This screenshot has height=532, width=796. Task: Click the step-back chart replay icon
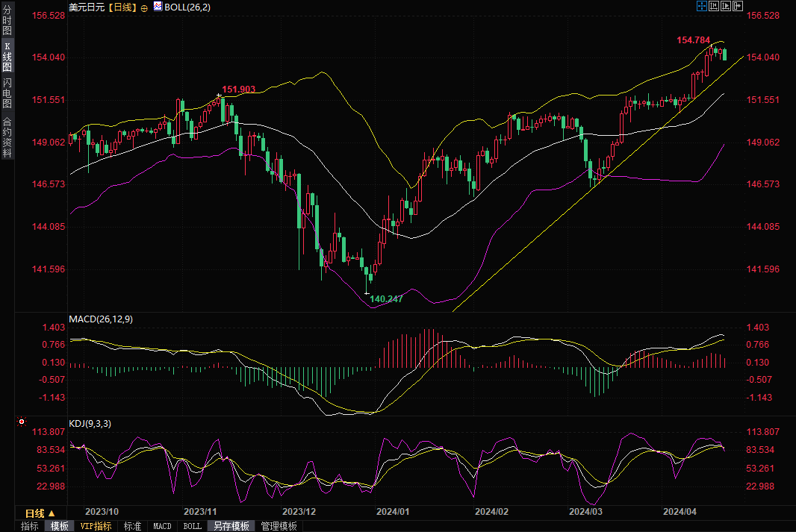click(714, 6)
